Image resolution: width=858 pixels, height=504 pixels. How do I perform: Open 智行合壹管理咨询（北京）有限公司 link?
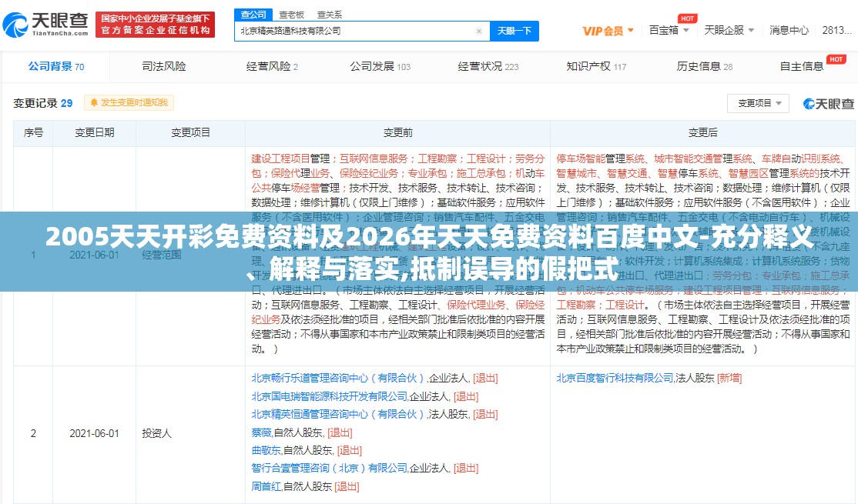click(x=330, y=468)
